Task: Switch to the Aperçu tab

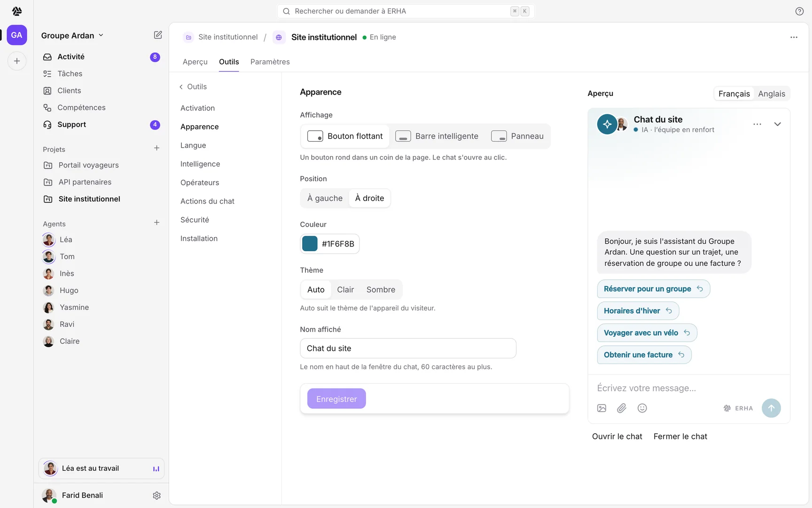Action: pyautogui.click(x=195, y=62)
